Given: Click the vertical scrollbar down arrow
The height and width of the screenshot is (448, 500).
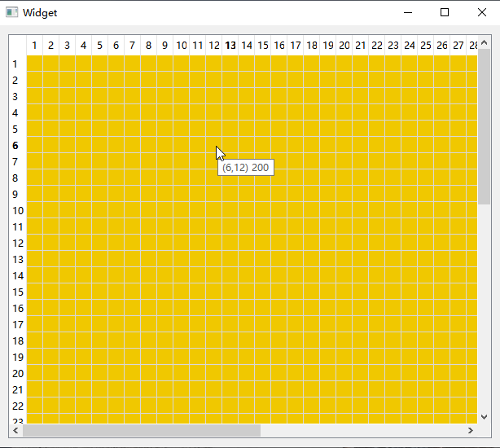Looking at the screenshot, I should [x=484, y=417].
